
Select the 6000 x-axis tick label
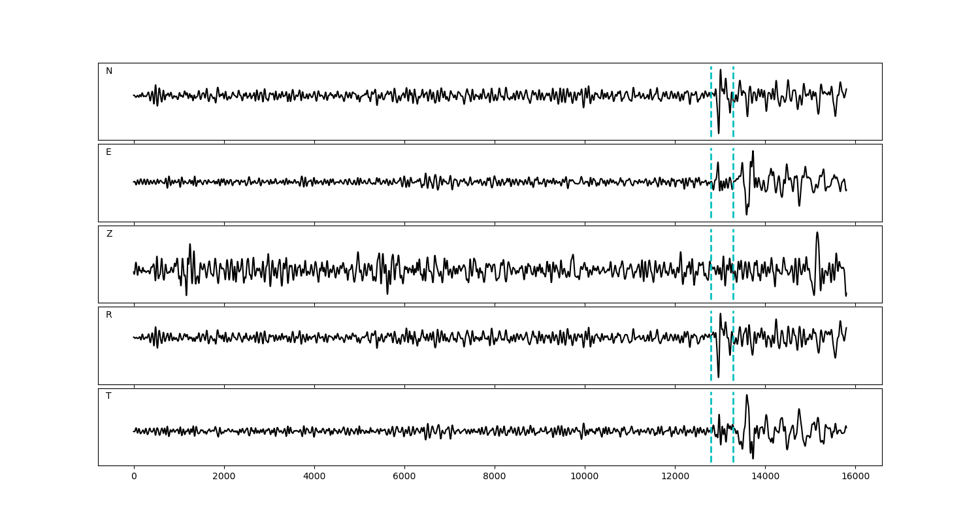point(404,477)
